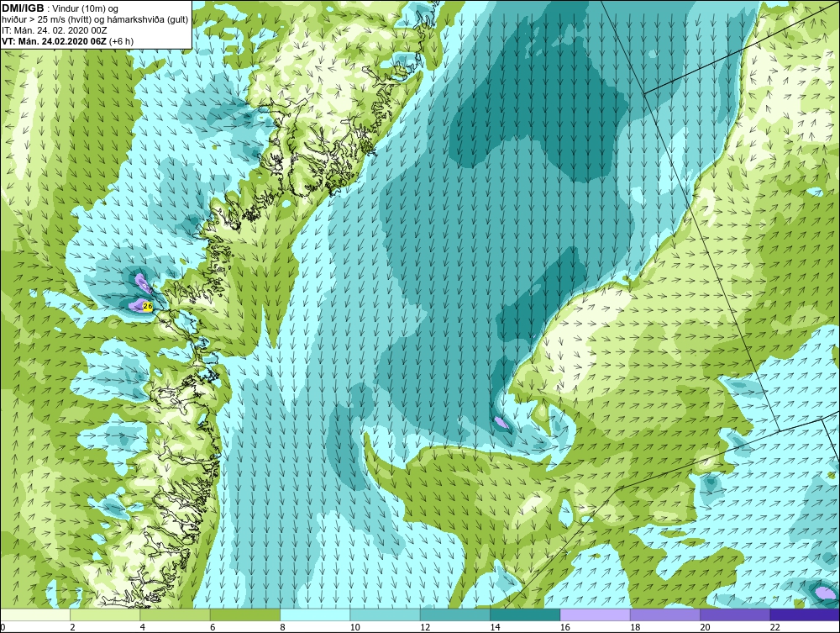
Task: Click the legend scale label '2'
Action: click(72, 628)
